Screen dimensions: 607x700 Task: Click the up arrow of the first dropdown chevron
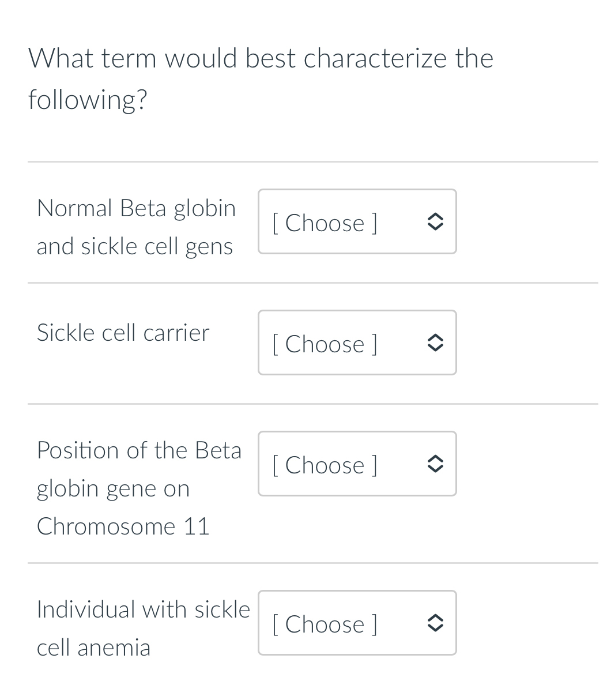(436, 216)
